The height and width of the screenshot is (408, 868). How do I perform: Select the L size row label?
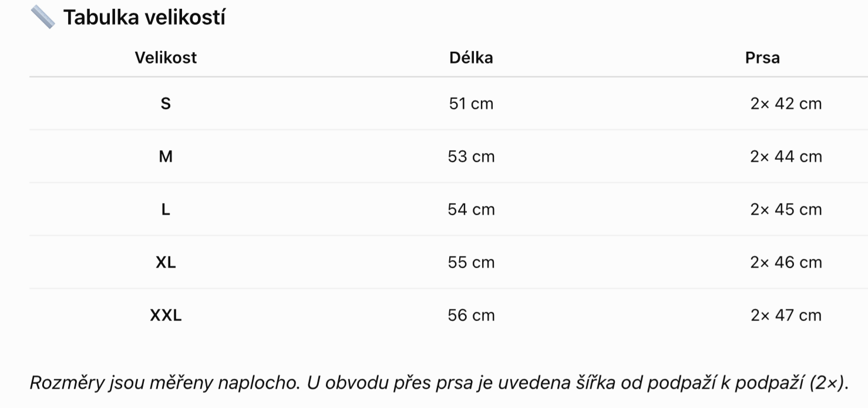[166, 209]
